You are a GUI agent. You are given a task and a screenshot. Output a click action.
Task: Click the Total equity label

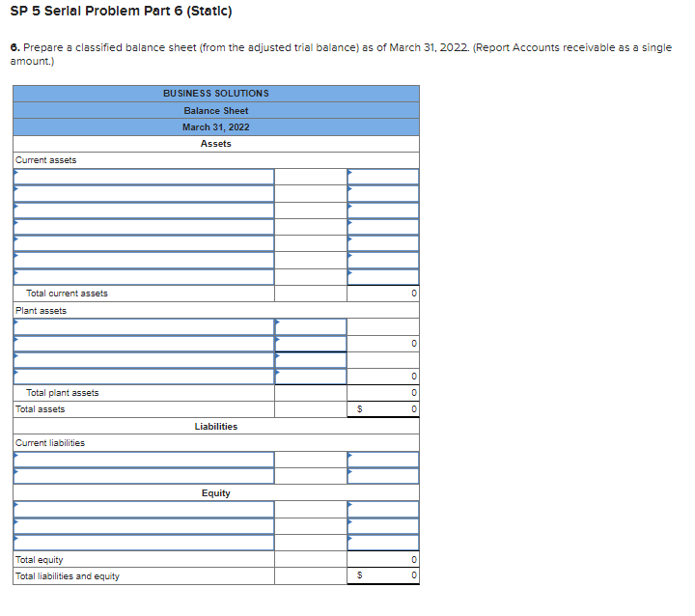pyautogui.click(x=39, y=560)
